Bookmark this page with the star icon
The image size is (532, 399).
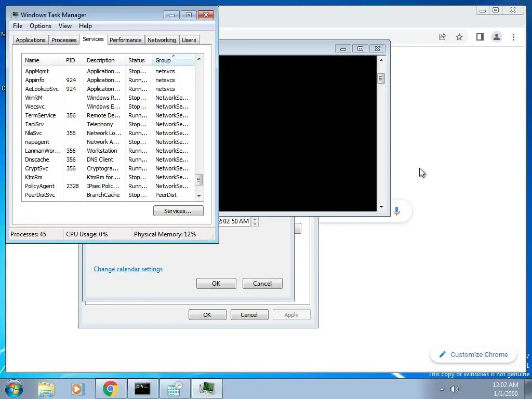pos(459,37)
